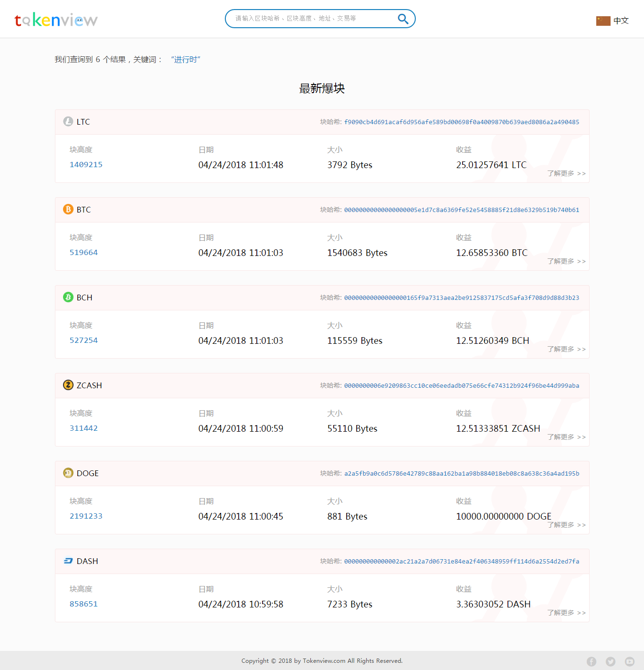644x670 pixels.
Task: Open the Facebook footer icon
Action: click(591, 661)
